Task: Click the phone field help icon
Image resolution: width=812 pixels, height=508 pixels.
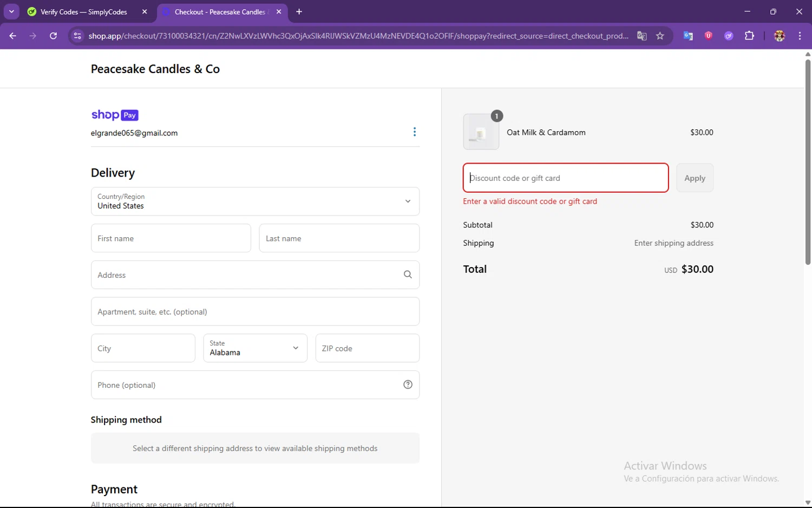Action: (x=408, y=385)
